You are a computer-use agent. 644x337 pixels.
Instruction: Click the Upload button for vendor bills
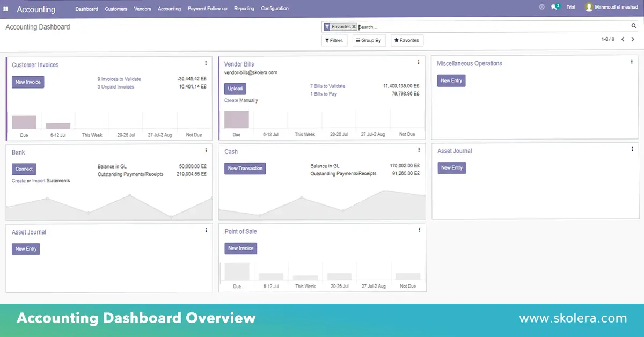point(235,89)
